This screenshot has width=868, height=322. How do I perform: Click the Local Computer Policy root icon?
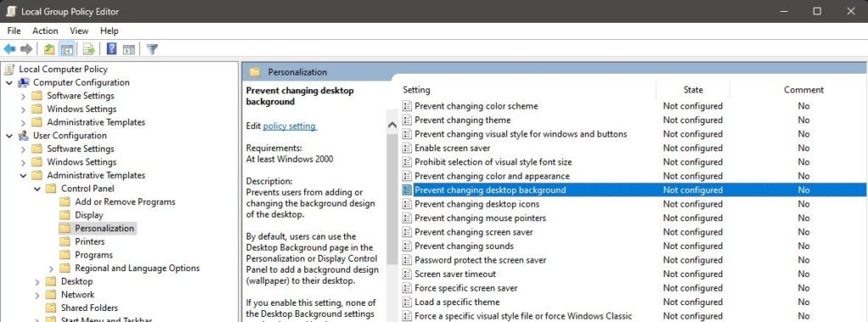(9, 69)
